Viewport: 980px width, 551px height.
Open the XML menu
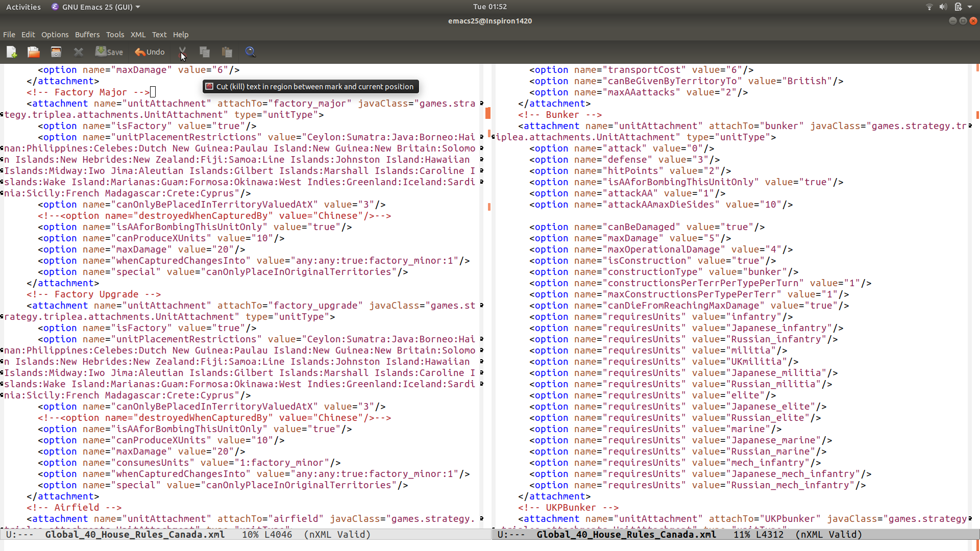tap(138, 35)
